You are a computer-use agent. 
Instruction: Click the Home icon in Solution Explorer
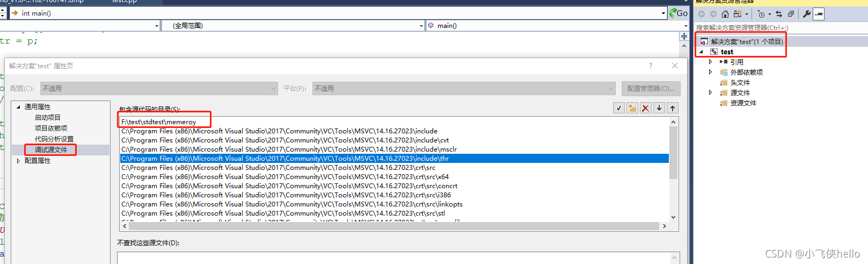coord(725,14)
